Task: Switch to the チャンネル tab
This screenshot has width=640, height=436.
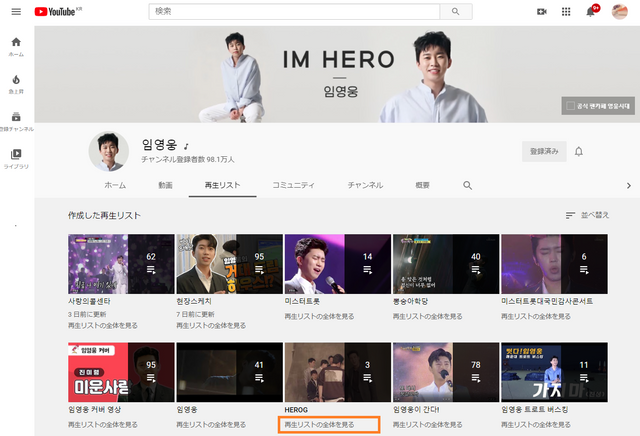Action: click(x=365, y=185)
